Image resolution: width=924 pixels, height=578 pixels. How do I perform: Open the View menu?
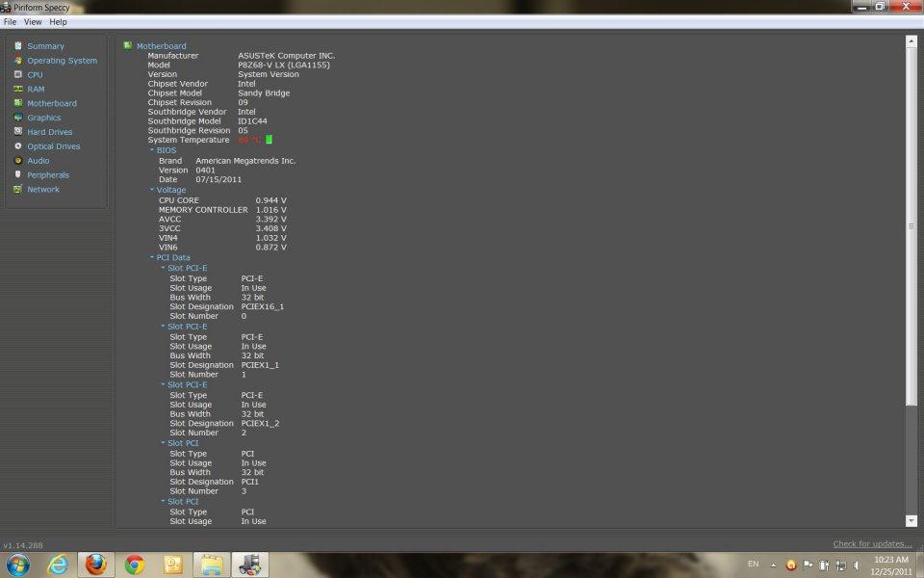[x=33, y=22]
